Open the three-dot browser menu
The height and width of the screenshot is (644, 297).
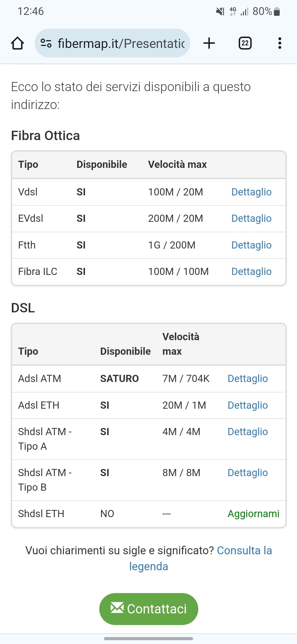(x=280, y=43)
